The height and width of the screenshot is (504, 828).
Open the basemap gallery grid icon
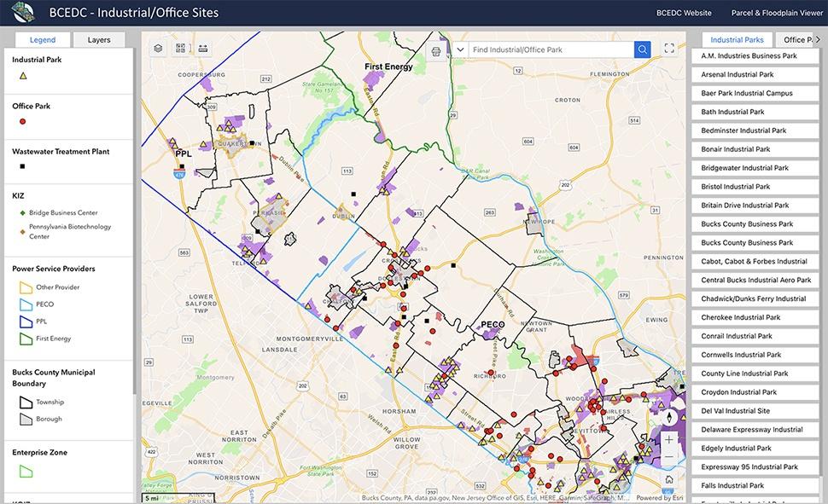pyautogui.click(x=180, y=49)
